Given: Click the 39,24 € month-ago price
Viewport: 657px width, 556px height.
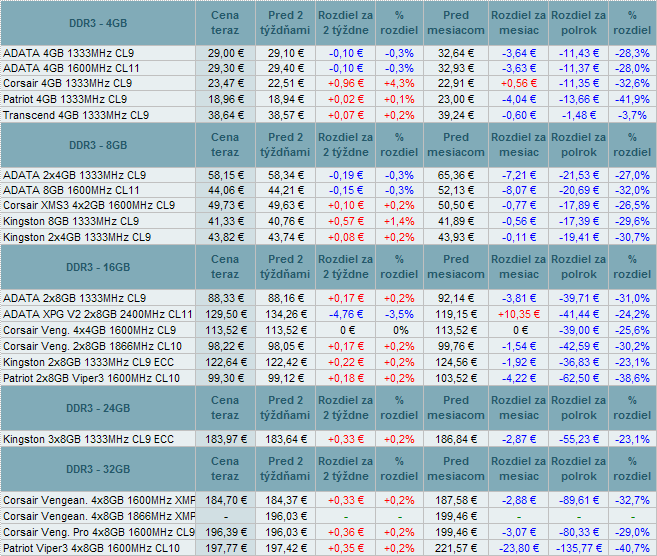Looking at the screenshot, I should pyautogui.click(x=456, y=115).
